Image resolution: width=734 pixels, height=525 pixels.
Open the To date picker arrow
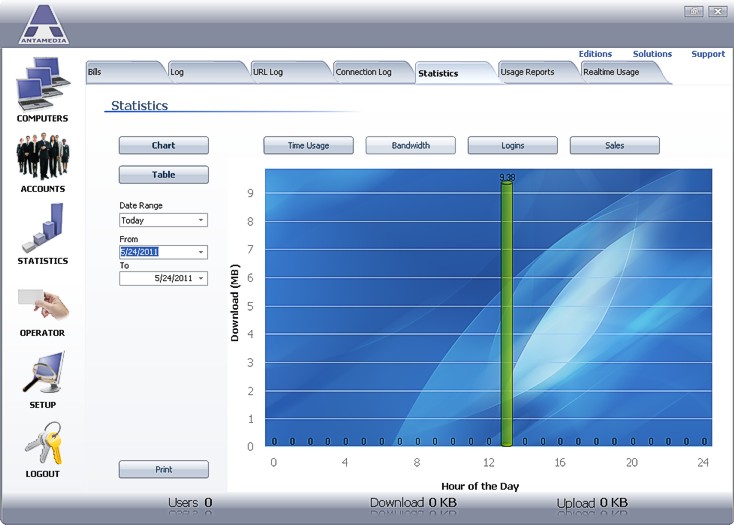(x=201, y=278)
